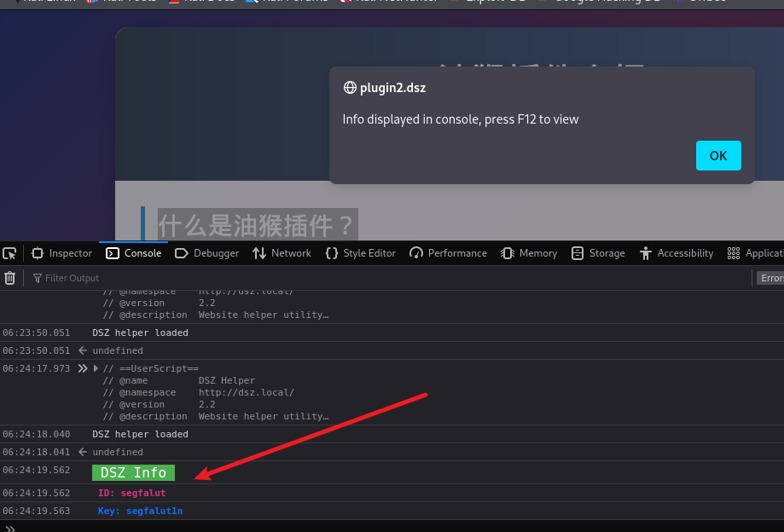Click the element picker icon
Screen dimensions: 784x532
[9, 253]
